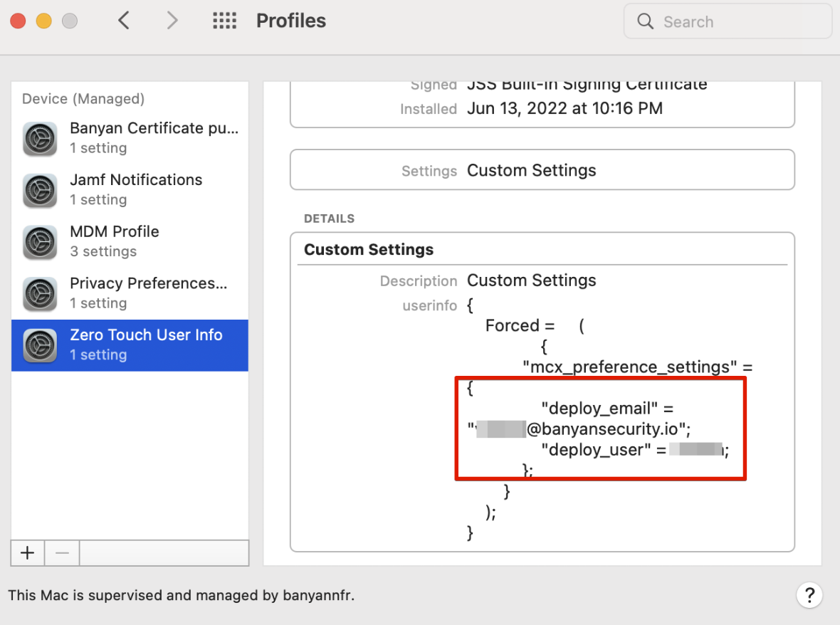840x625 pixels.
Task: Click the MDM Profile gear icon
Action: coord(40,242)
